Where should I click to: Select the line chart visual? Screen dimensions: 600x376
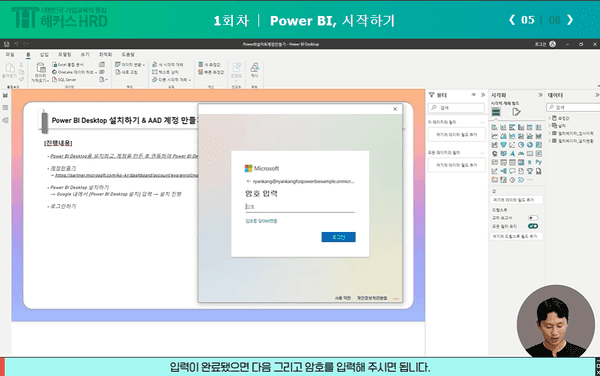[494, 136]
